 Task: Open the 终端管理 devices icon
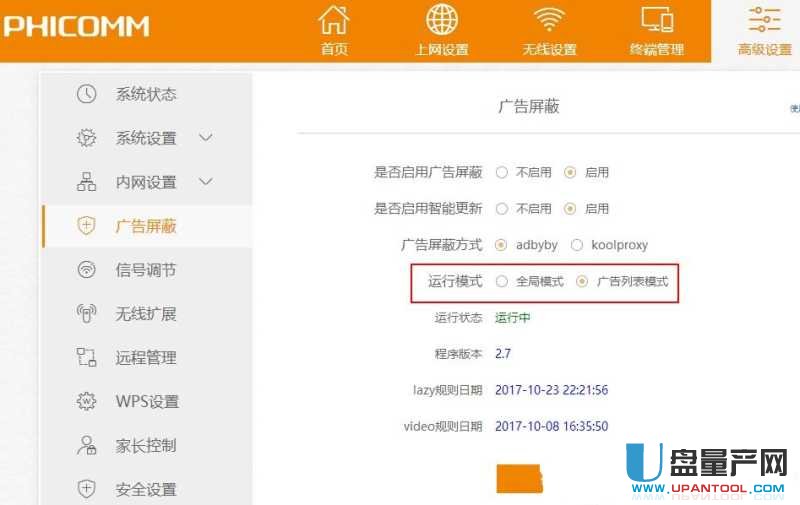(x=657, y=20)
